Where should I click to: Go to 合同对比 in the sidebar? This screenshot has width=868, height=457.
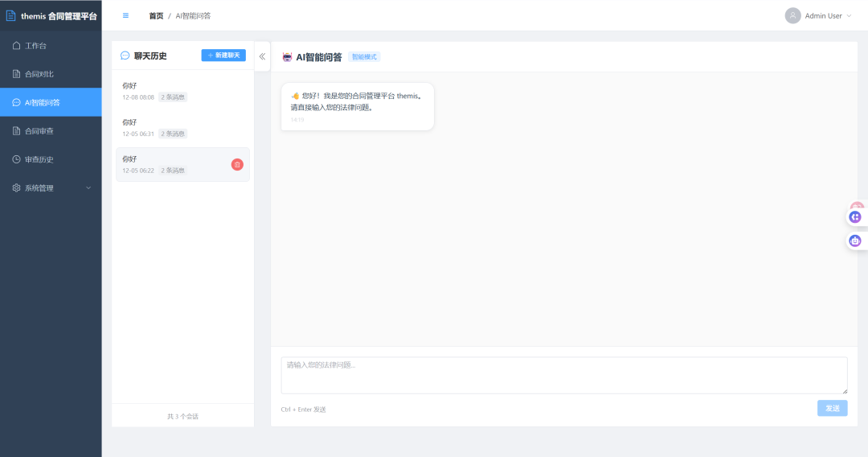(51, 74)
